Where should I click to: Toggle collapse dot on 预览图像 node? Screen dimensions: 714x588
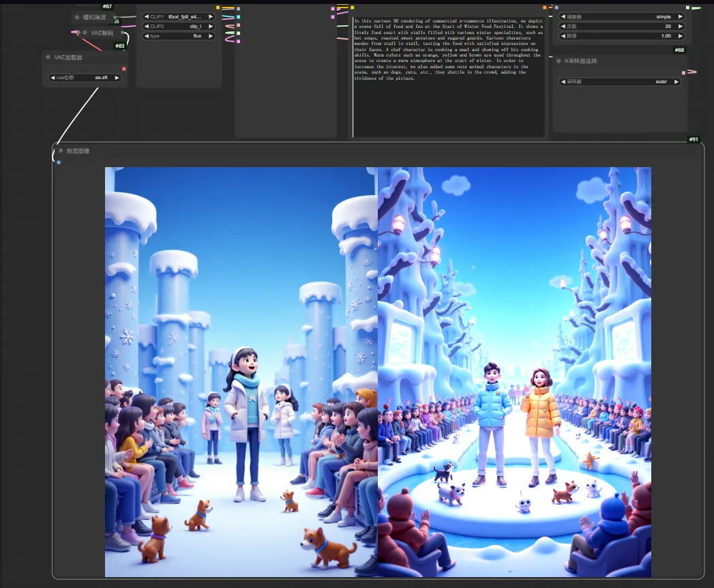coord(60,150)
